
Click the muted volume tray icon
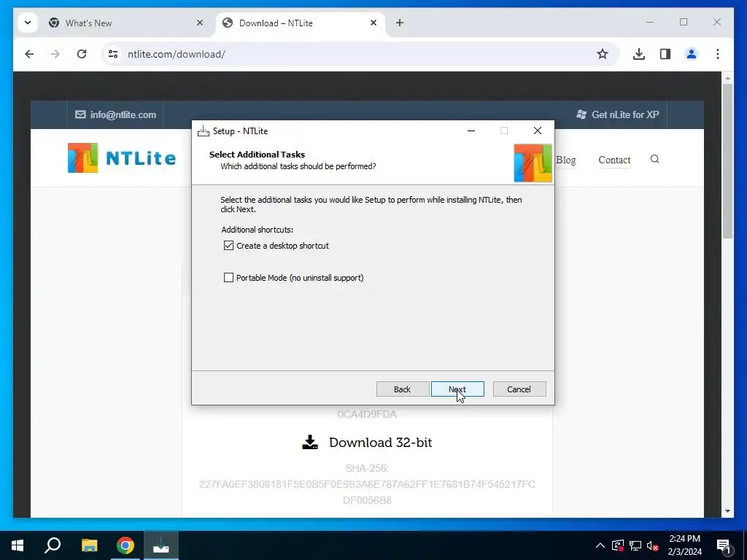point(653,545)
